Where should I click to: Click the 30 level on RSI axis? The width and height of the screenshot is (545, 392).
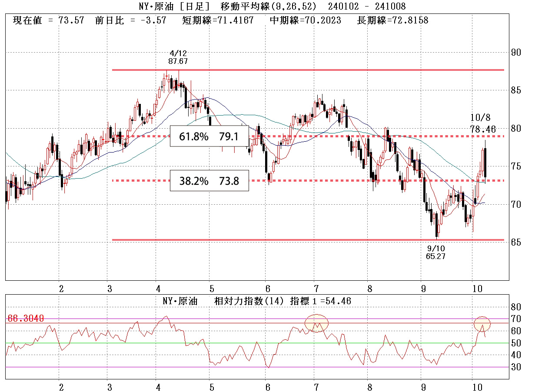tap(516, 367)
